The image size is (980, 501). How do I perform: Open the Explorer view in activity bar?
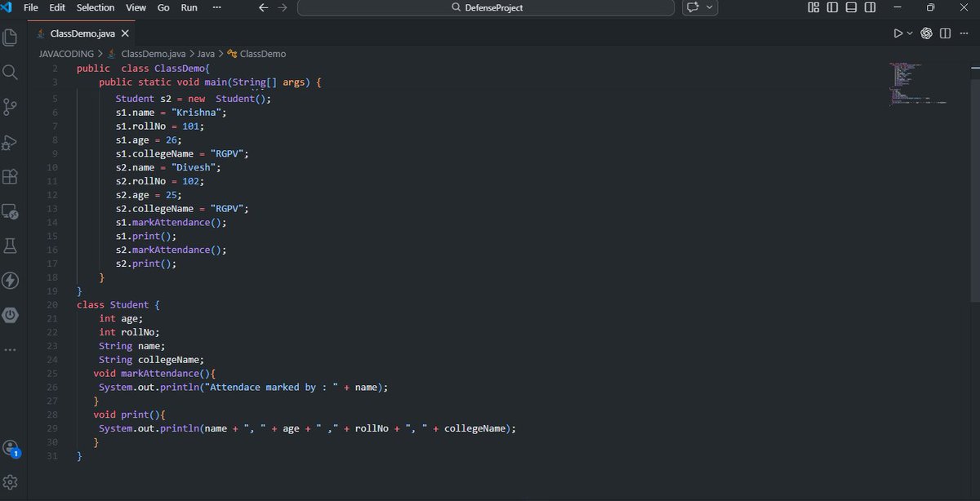pos(11,38)
